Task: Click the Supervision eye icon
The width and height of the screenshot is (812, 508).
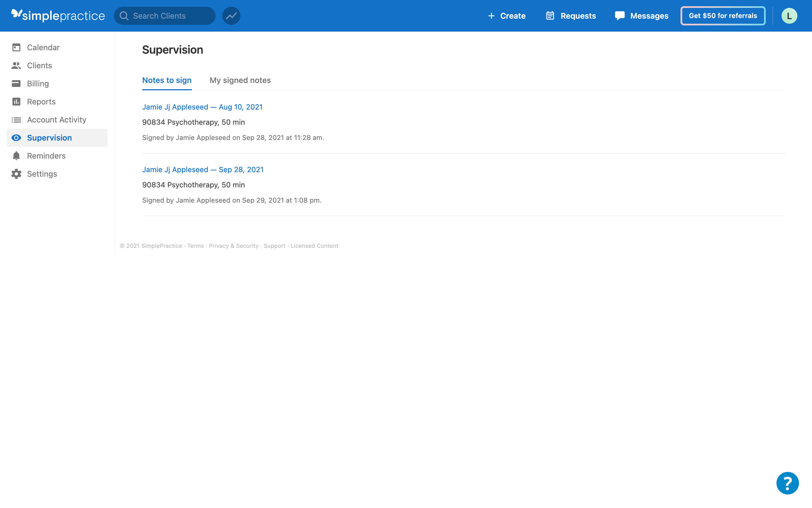Action: tap(16, 138)
